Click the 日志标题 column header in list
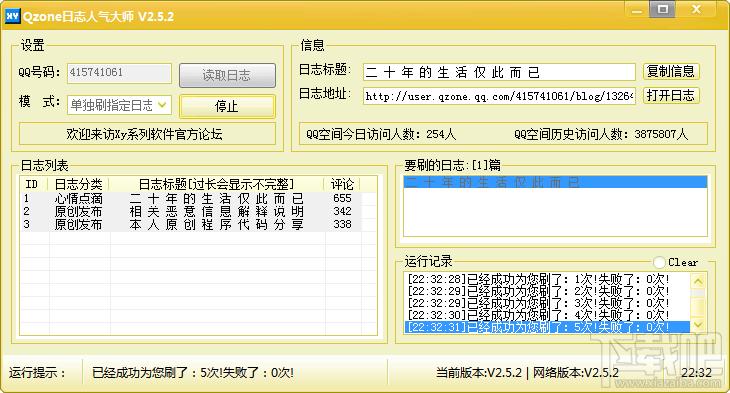 (216, 184)
